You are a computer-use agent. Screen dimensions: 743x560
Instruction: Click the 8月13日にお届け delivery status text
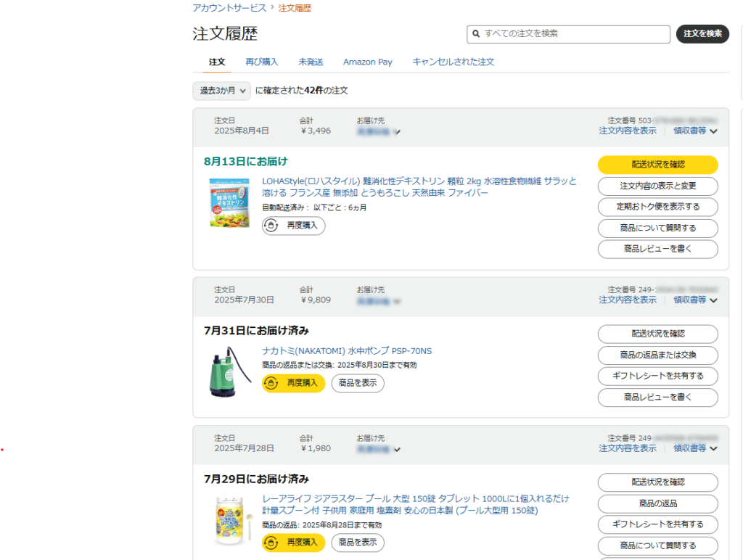pos(245,162)
